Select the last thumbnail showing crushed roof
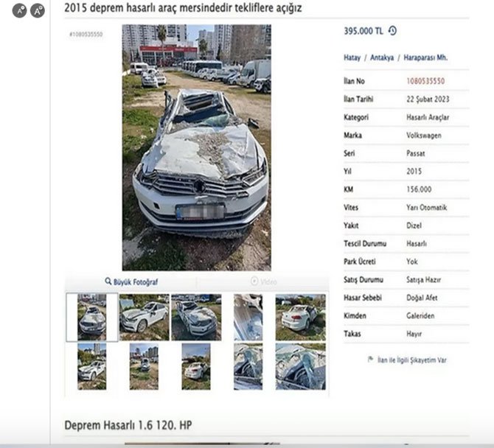Viewport: 494px width, 448px height. pyautogui.click(x=301, y=366)
